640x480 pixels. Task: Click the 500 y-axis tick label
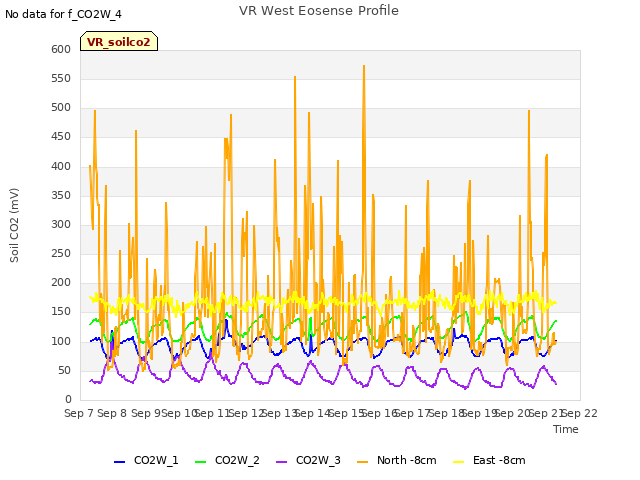pyautogui.click(x=61, y=108)
